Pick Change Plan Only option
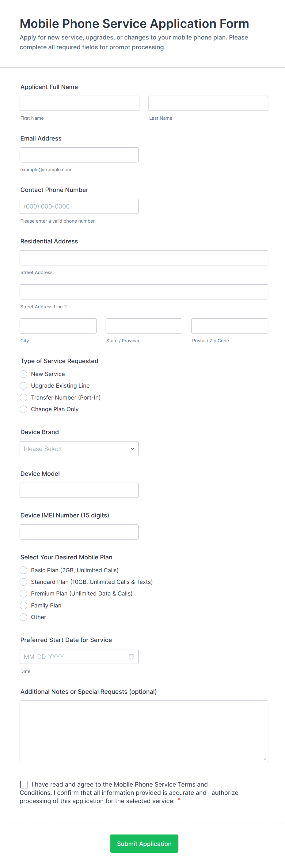 [x=23, y=409]
